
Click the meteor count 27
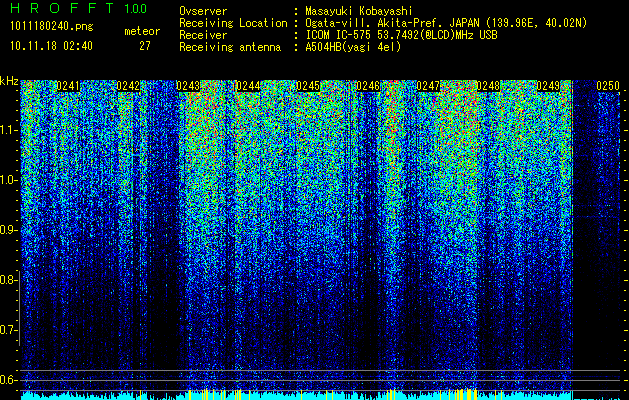click(x=145, y=46)
